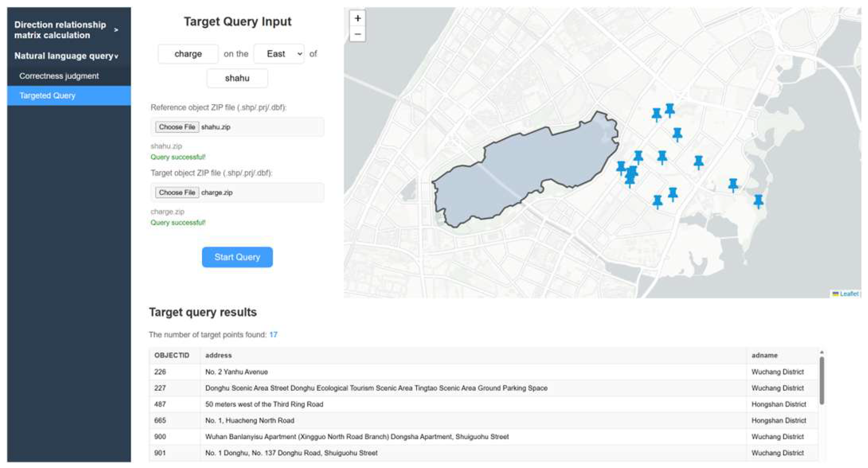Click the easternmost blue pin marker
Viewport: 868px width, 468px height.
pos(758,201)
